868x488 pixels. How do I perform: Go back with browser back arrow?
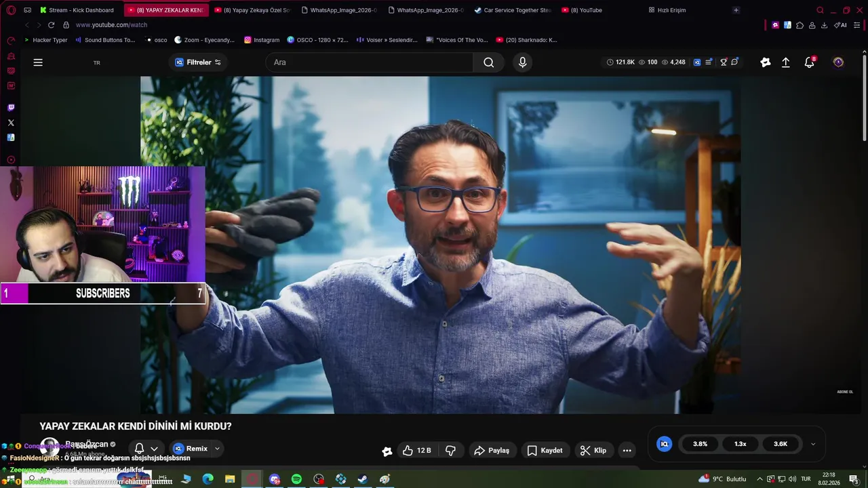(x=27, y=25)
